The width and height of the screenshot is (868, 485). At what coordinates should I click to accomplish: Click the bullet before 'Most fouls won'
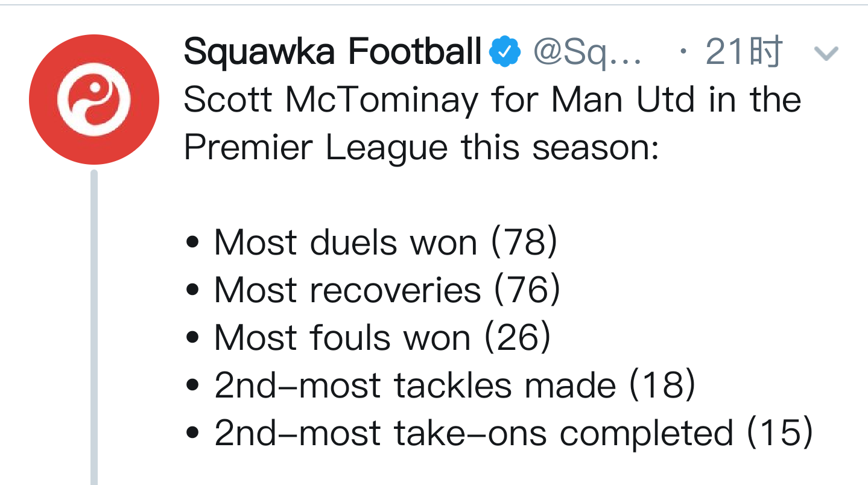193,339
